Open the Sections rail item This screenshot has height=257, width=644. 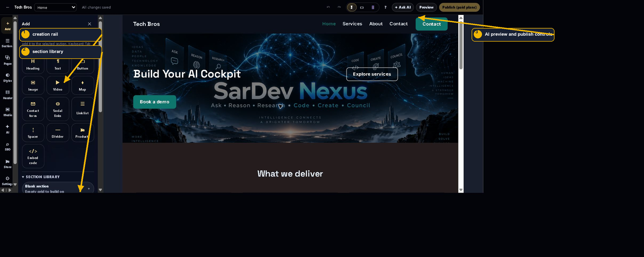[7, 43]
